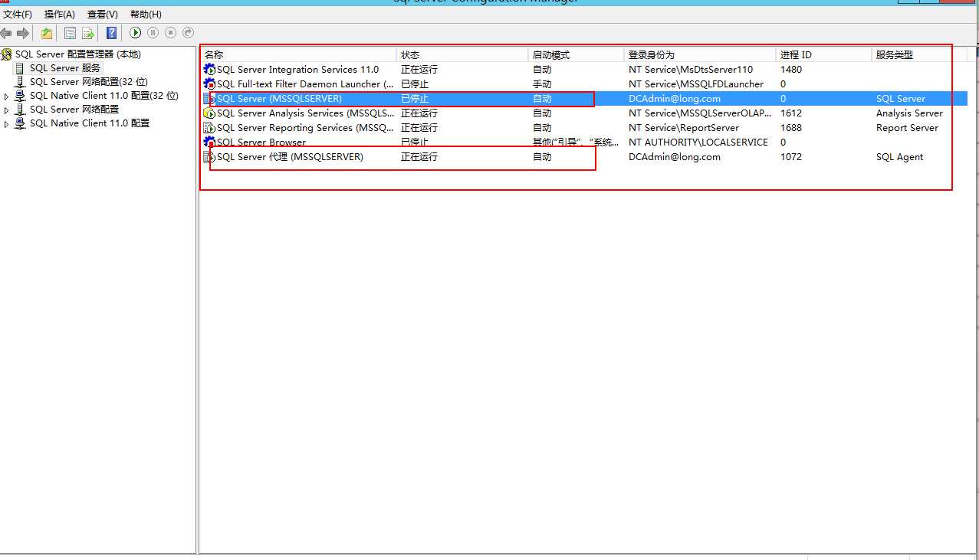The width and height of the screenshot is (979, 560).
Task: Pause the service from toolbar
Action: point(153,33)
